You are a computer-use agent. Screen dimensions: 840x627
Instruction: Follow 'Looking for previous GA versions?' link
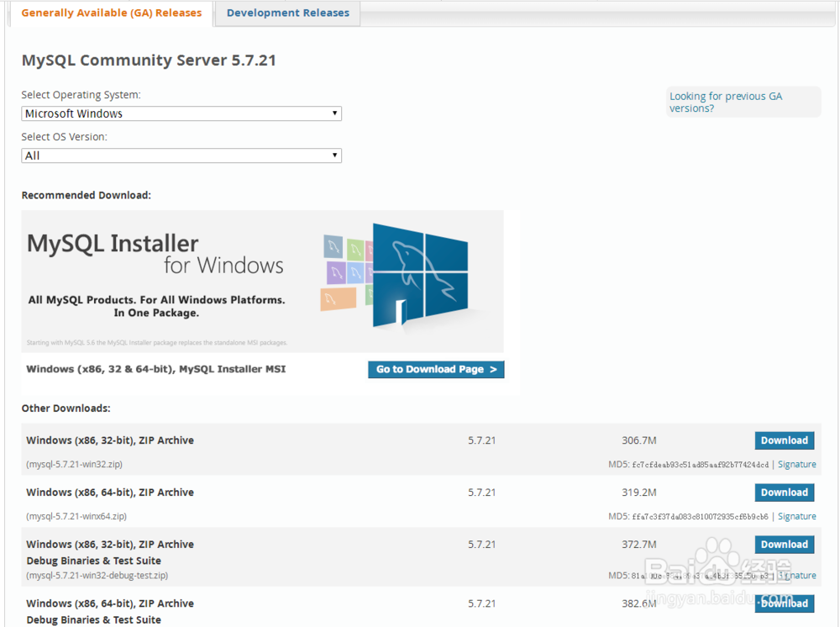(726, 102)
